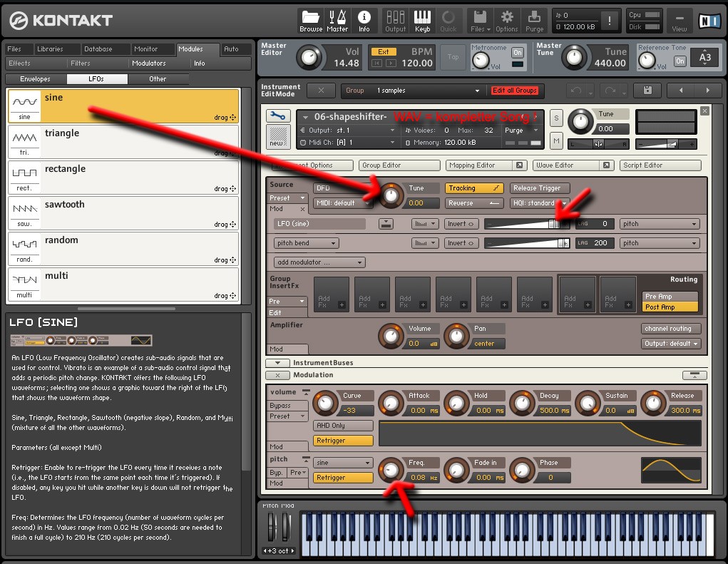728x564 pixels.
Task: Toggle the Keyb on-screen keyboard icon
Action: (423, 21)
